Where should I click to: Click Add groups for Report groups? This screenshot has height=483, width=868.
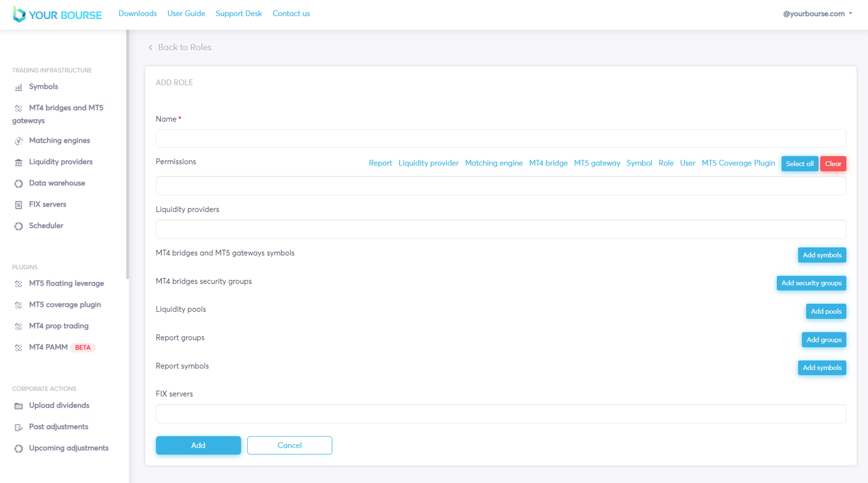[x=824, y=340]
